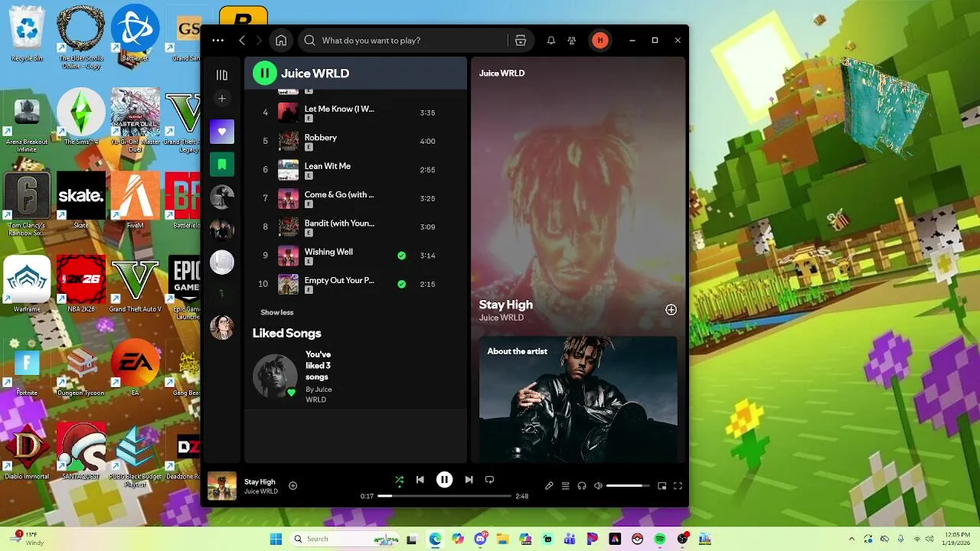Mute with the speaker icon
980x551 pixels.
pyautogui.click(x=599, y=486)
